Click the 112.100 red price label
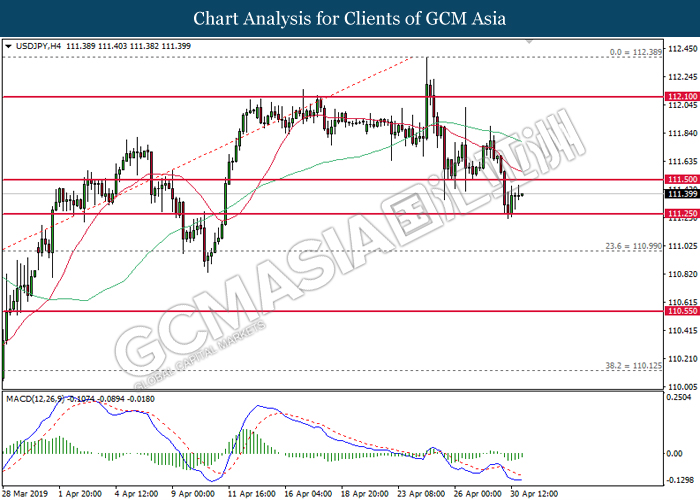Image resolution: width=700 pixels, height=500 pixels. (x=682, y=96)
